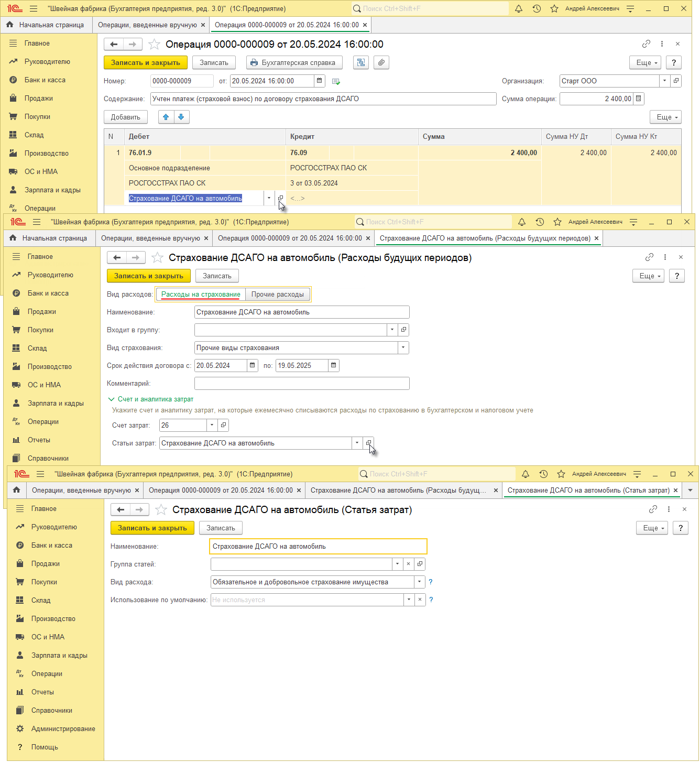The width and height of the screenshot is (700, 762).
Task: Click Содержание text field
Action: tap(323, 99)
